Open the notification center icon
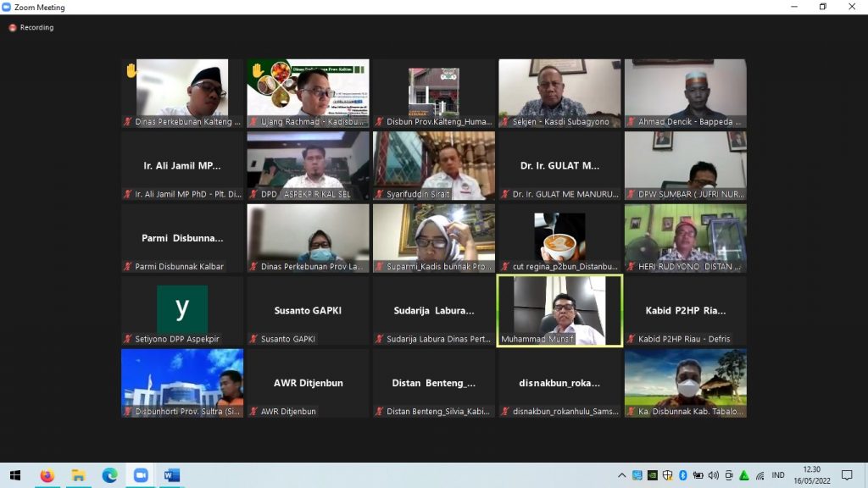Screen dimensions: 868x488 [847, 475]
